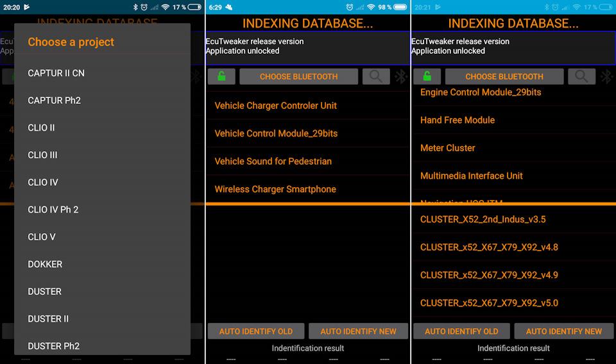The image size is (616, 364).
Task: Open Meter Cluster ECU entry
Action: point(448,148)
